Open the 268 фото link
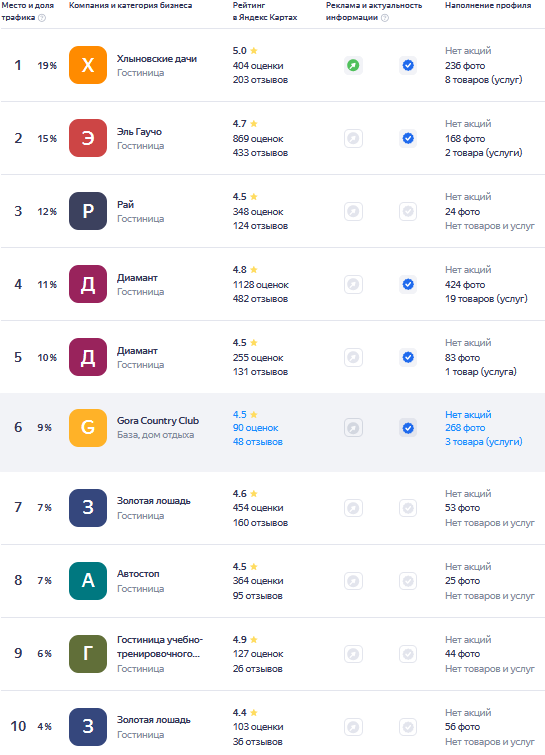Image resolution: width=545 pixels, height=755 pixels. tap(465, 428)
